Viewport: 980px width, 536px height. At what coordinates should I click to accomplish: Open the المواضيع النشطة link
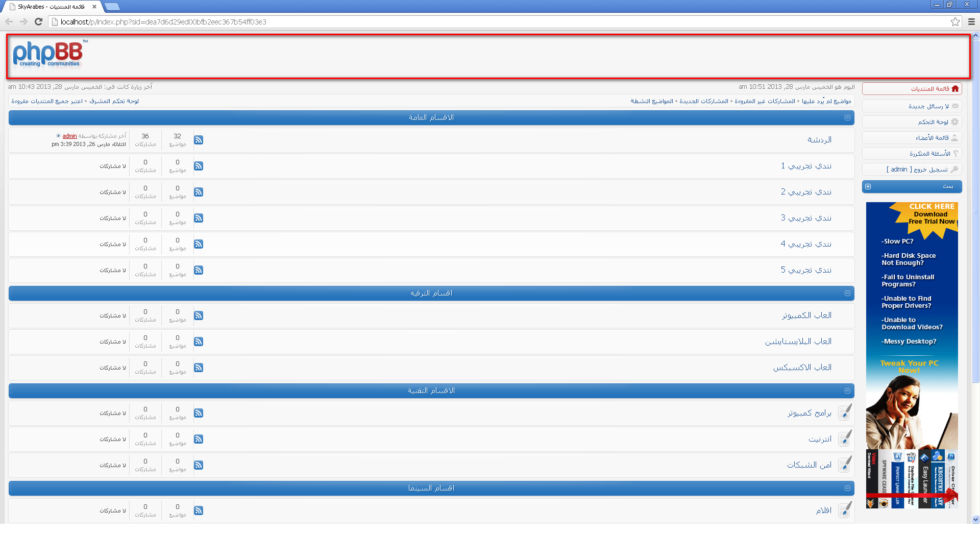coord(651,101)
